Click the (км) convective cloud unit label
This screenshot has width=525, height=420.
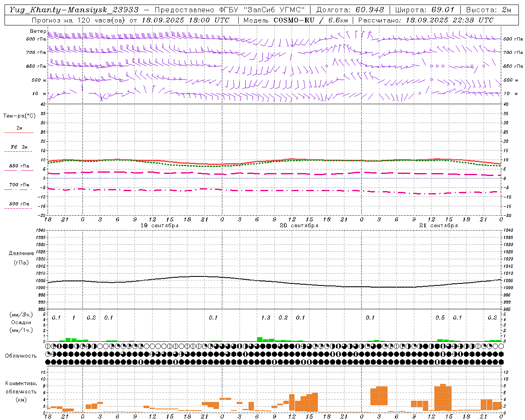coord(21,399)
